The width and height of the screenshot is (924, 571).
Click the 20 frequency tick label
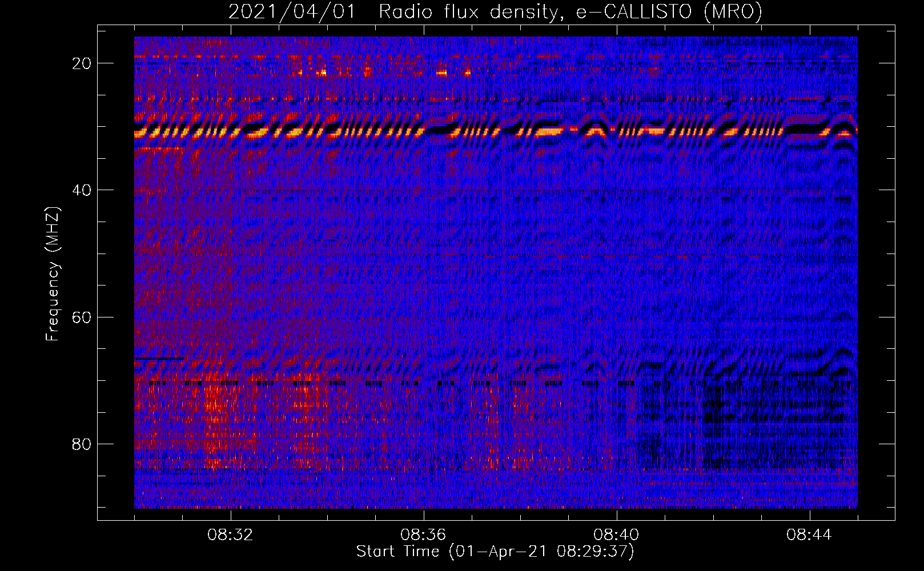click(x=82, y=63)
